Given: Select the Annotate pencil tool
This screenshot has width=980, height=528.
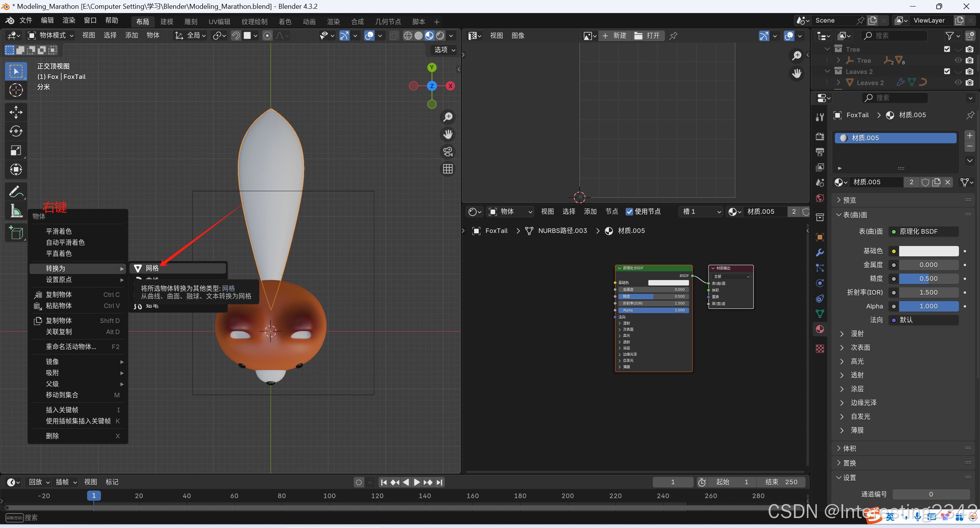Looking at the screenshot, I should [x=16, y=192].
